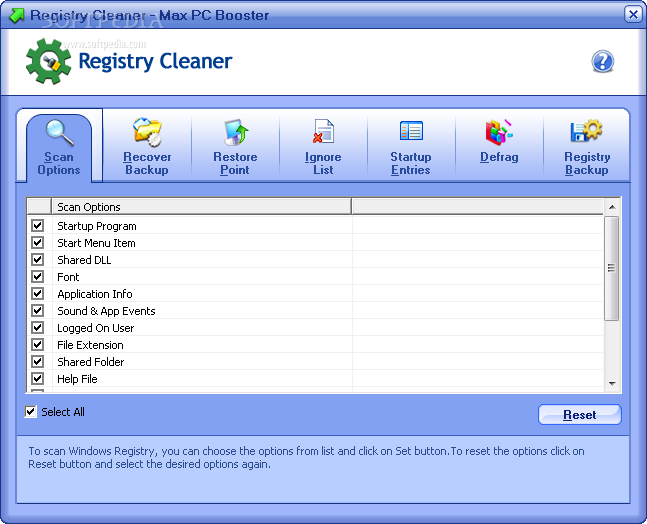
Task: Select the Shared Folder row text
Action: click(x=90, y=362)
